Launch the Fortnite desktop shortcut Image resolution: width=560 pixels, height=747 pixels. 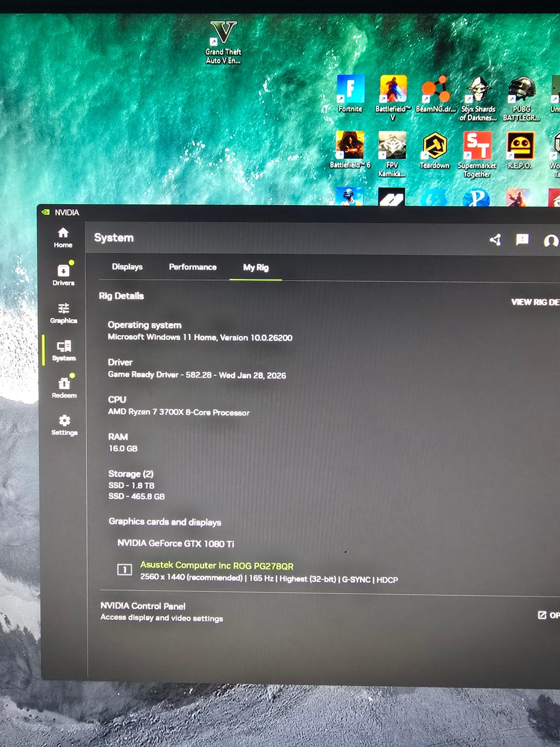click(x=350, y=93)
